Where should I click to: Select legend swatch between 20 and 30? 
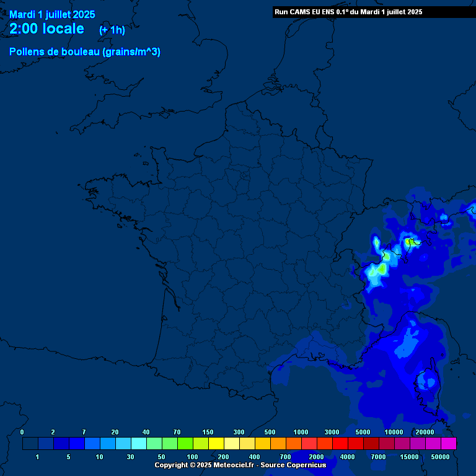click(x=123, y=443)
